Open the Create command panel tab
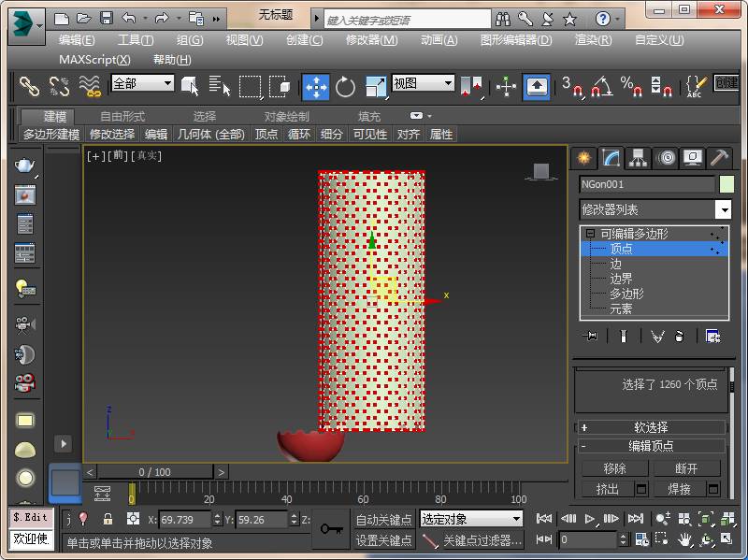The height and width of the screenshot is (560, 748). pyautogui.click(x=583, y=157)
